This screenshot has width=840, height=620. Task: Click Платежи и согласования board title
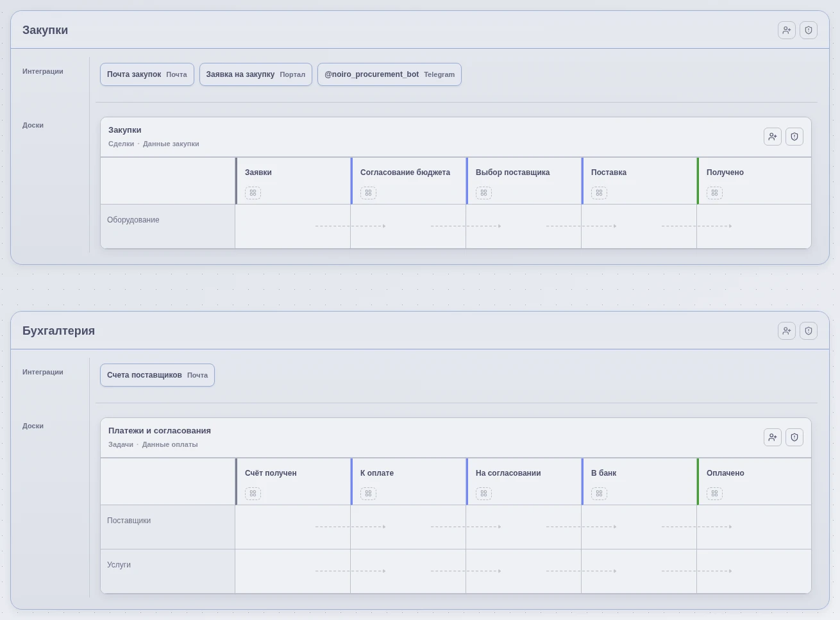(x=160, y=431)
